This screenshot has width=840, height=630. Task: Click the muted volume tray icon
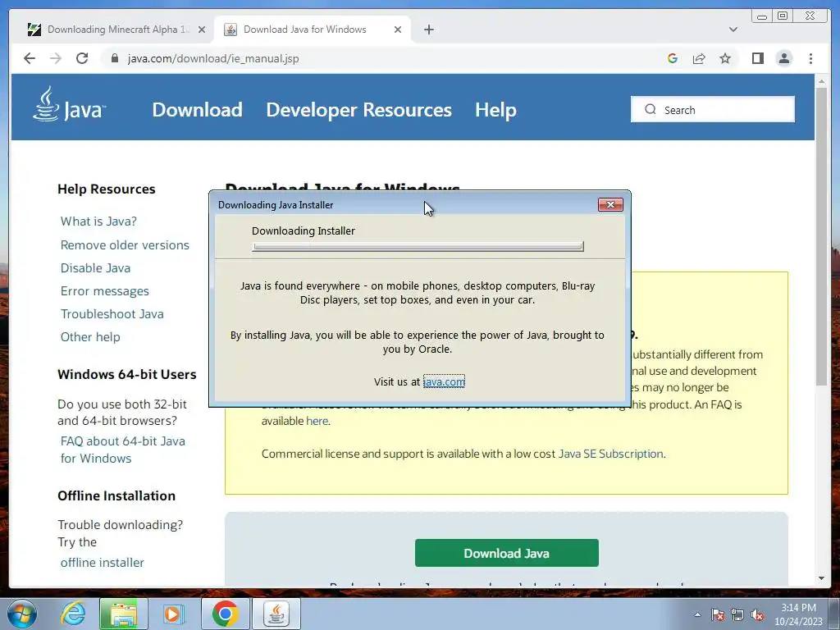(757, 614)
